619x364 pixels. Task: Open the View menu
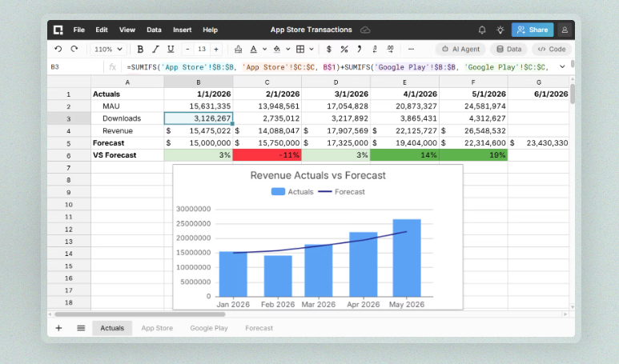tap(127, 30)
